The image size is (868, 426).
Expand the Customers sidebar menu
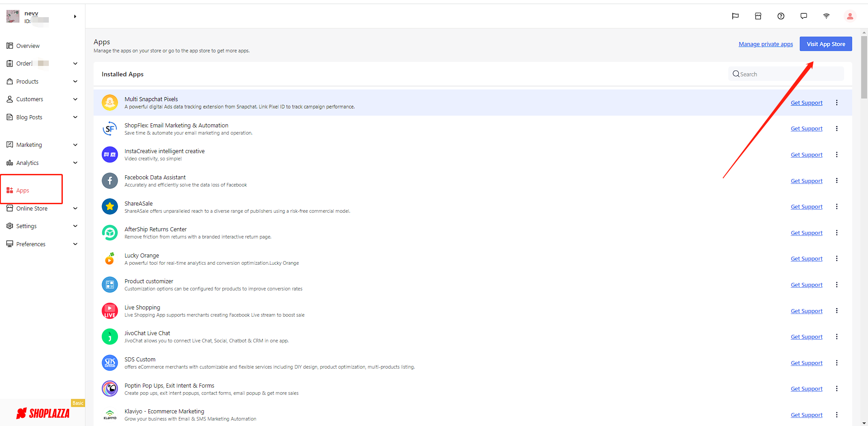[x=75, y=99]
